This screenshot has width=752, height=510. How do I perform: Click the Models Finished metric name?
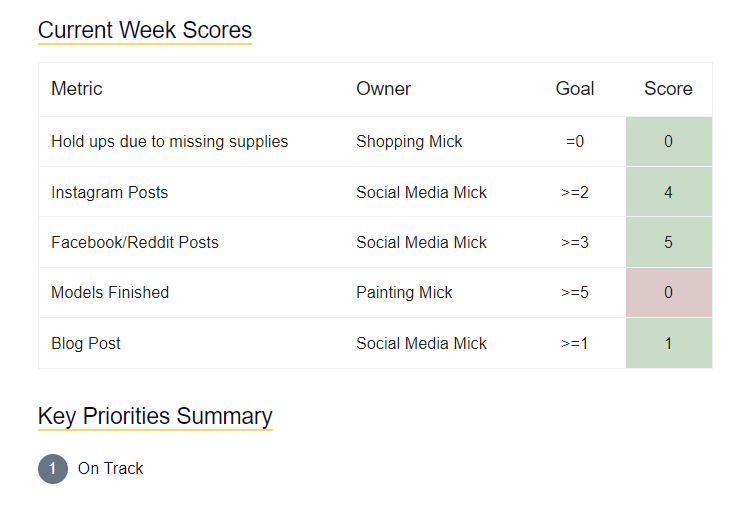pos(110,293)
